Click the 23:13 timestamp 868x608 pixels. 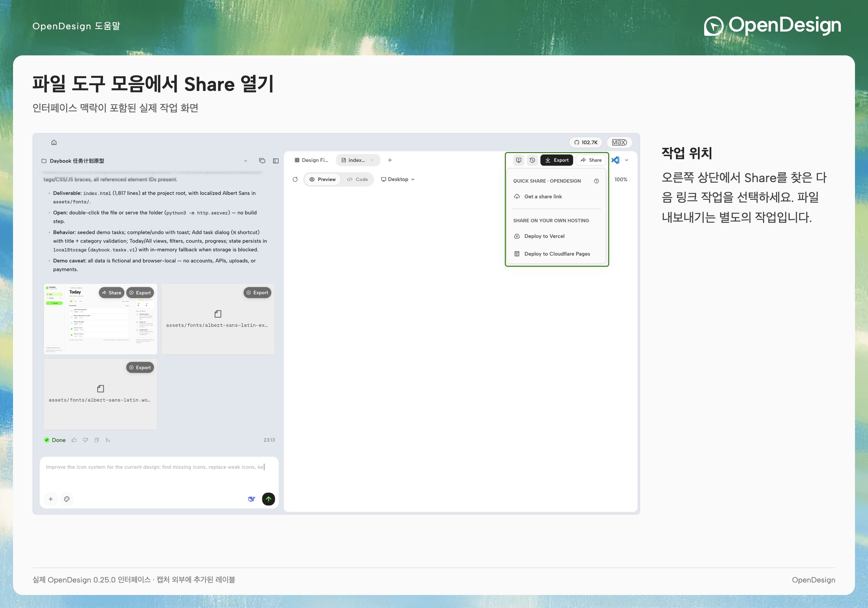pos(269,440)
